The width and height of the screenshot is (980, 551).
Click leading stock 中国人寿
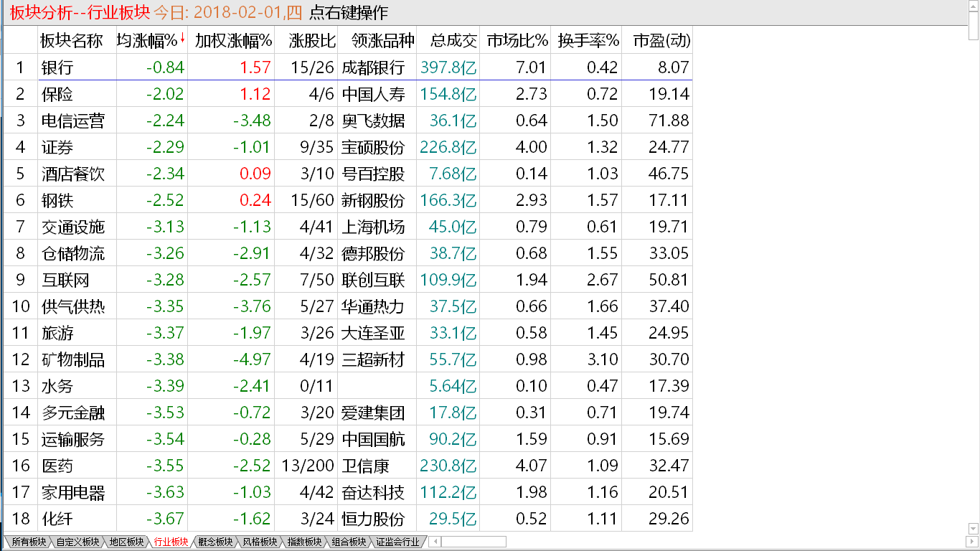[x=373, y=94]
